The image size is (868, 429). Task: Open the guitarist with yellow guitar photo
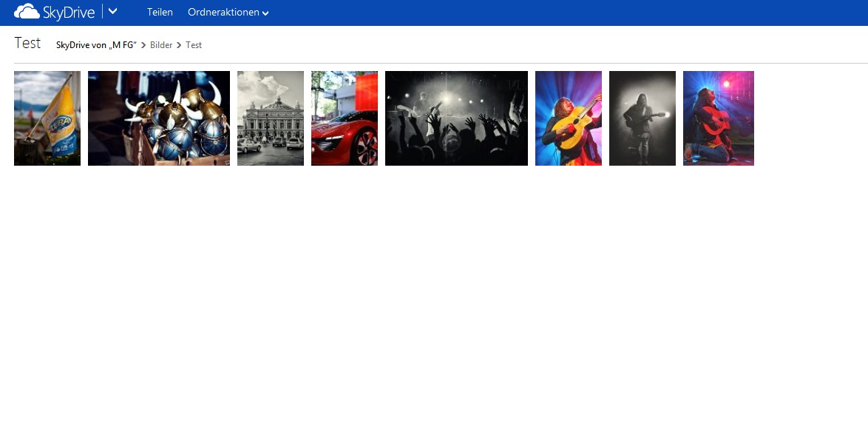[x=569, y=118]
